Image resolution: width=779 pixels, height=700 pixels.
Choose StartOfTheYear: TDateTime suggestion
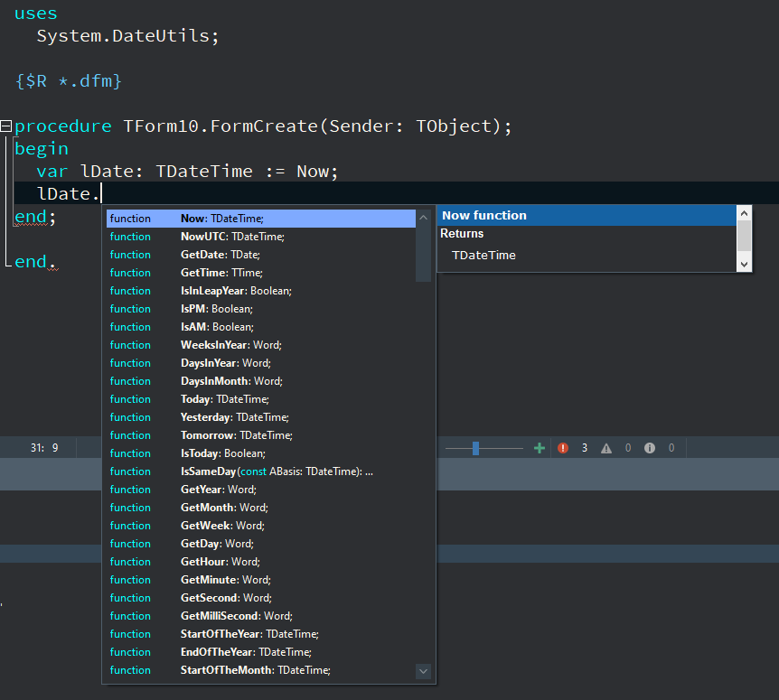pos(261,634)
